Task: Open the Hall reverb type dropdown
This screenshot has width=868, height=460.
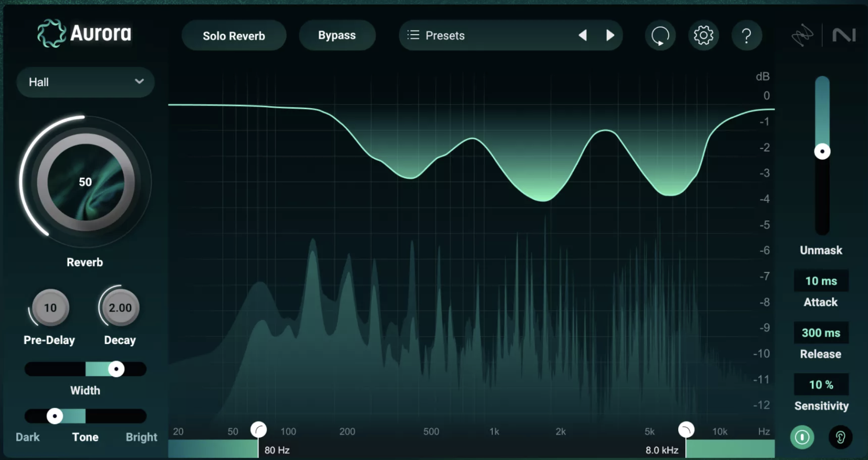Action: coord(85,82)
